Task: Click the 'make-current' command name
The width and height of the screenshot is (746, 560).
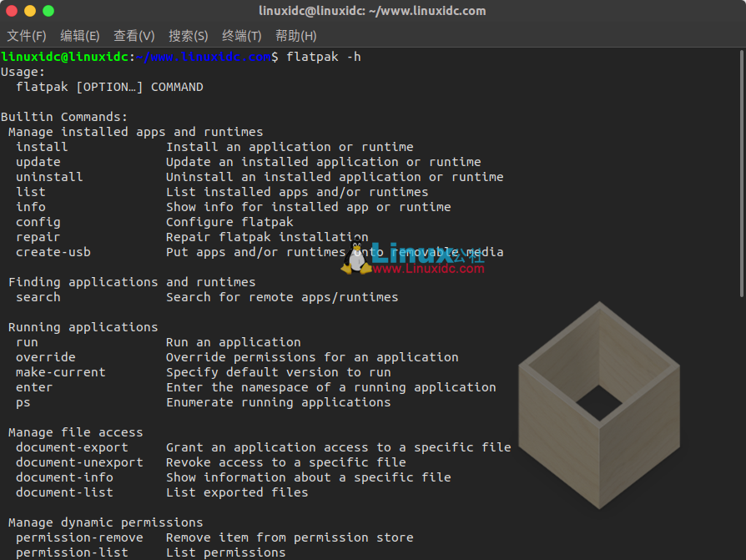Action: pyautogui.click(x=61, y=372)
